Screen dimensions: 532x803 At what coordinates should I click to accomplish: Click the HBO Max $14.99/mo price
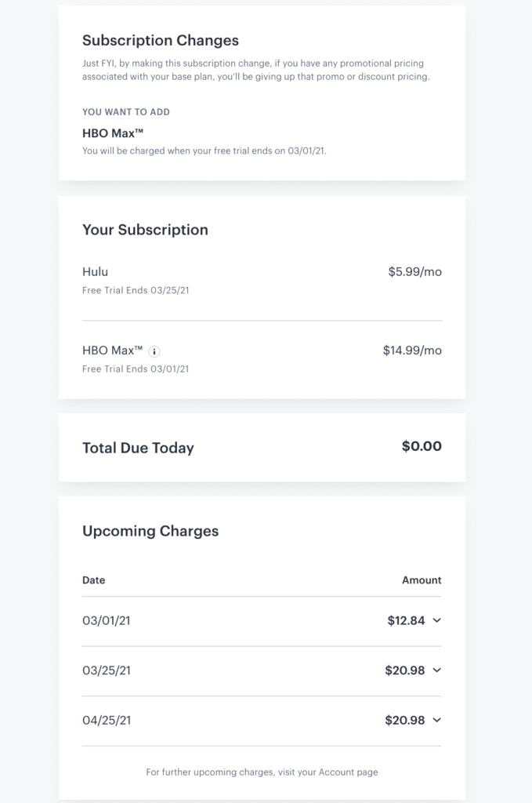412,351
